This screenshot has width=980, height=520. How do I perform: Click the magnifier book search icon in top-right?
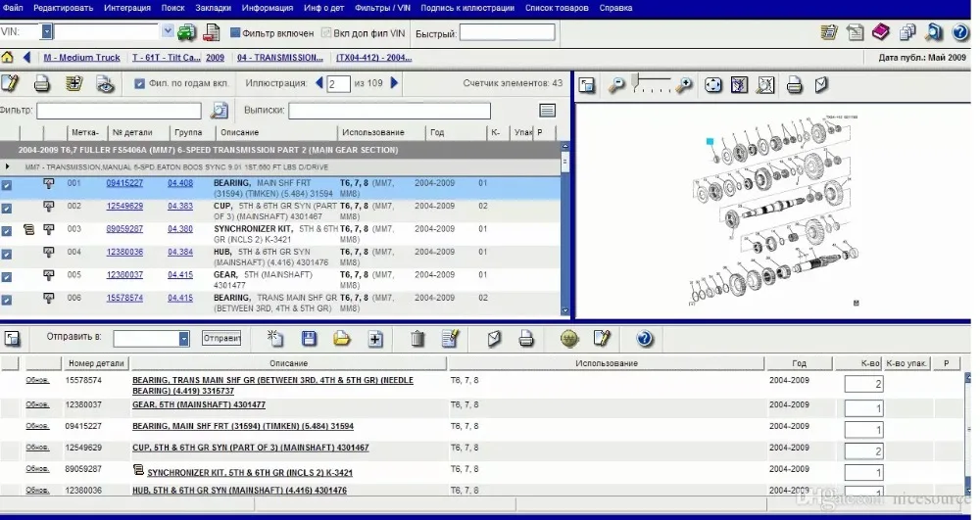[x=934, y=32]
